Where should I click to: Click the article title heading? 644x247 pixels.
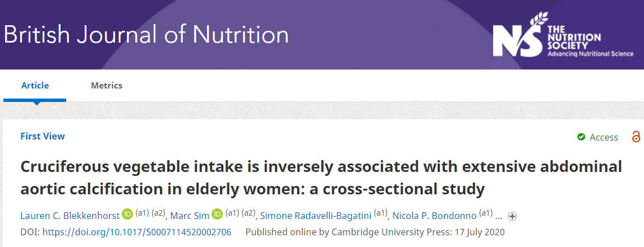click(321, 178)
